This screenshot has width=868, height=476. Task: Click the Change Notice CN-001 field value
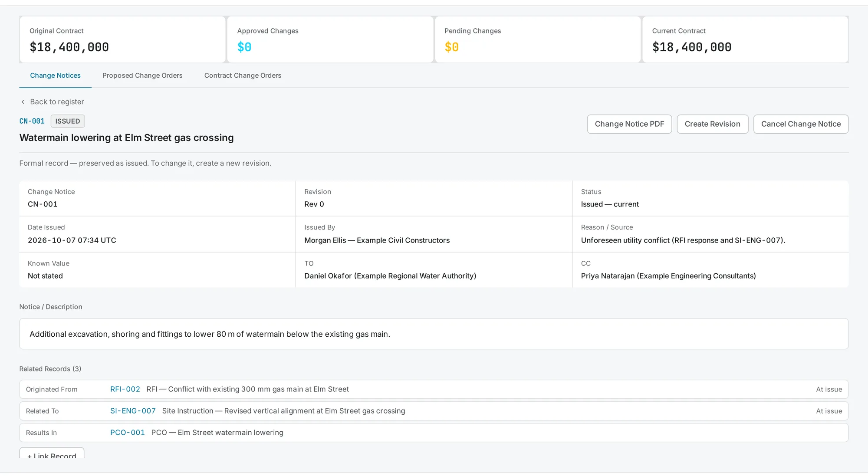(x=43, y=204)
